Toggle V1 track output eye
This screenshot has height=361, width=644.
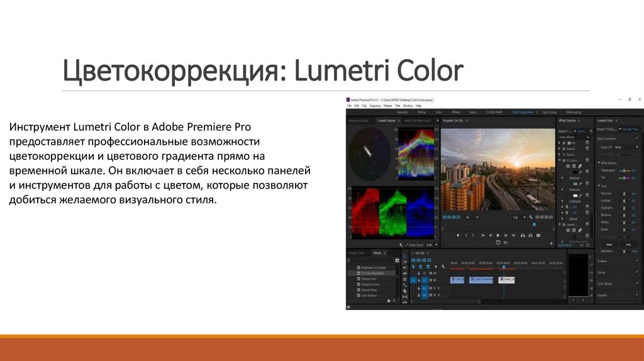[435, 280]
